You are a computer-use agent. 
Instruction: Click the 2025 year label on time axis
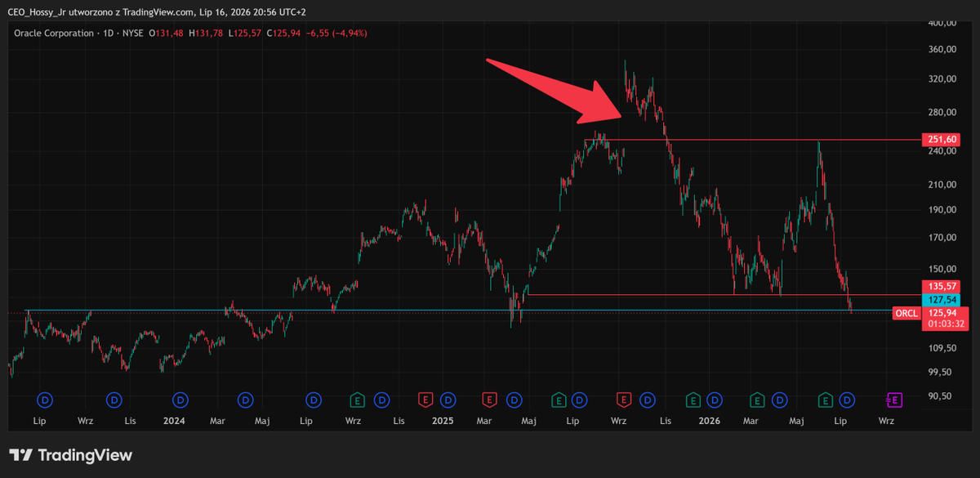click(x=443, y=422)
